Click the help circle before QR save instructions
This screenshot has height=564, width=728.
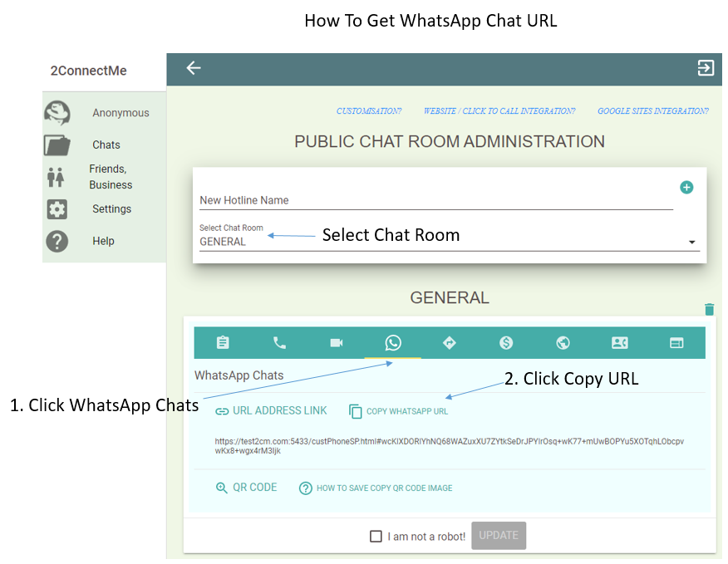pyautogui.click(x=306, y=488)
